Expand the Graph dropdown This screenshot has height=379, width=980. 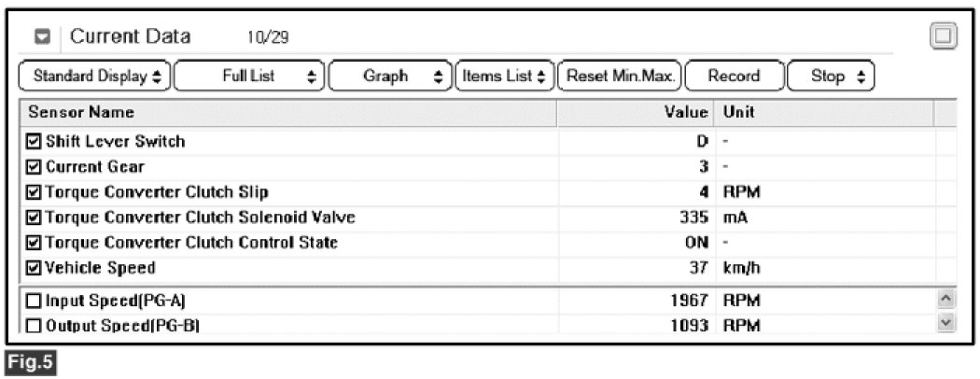click(x=390, y=77)
